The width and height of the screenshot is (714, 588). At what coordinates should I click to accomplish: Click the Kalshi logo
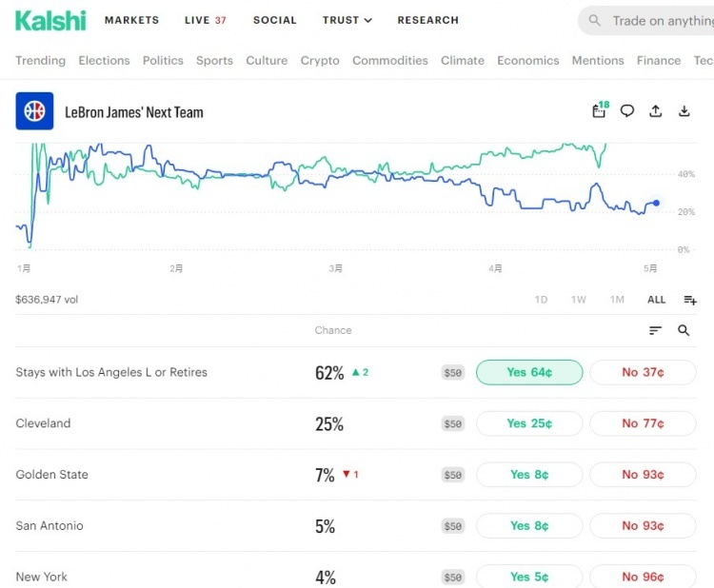[50, 21]
